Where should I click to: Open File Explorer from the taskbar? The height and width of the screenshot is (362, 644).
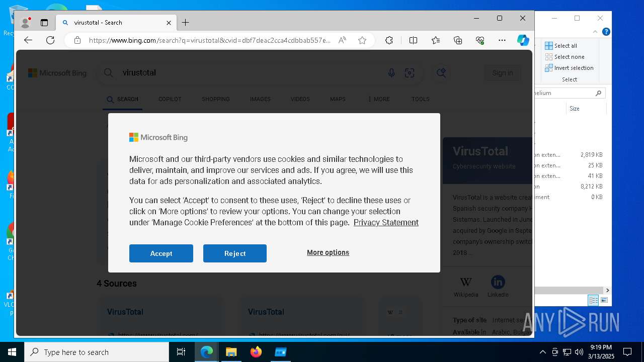click(231, 352)
